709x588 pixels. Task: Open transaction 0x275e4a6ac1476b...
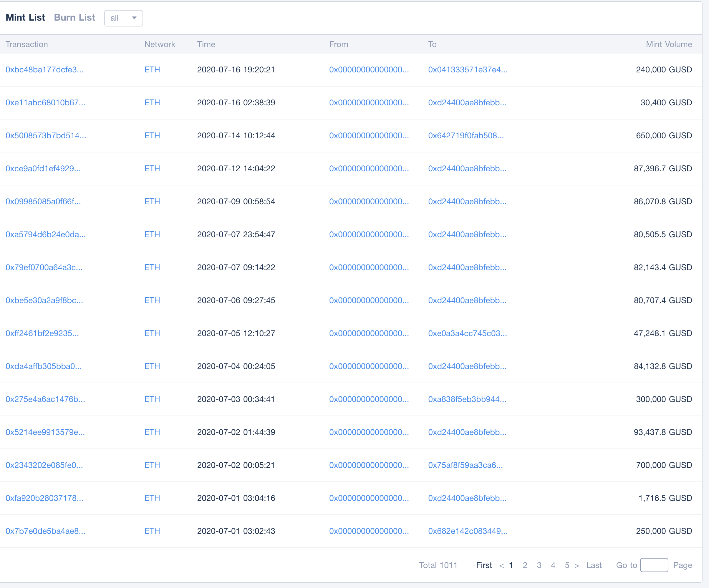pyautogui.click(x=45, y=399)
